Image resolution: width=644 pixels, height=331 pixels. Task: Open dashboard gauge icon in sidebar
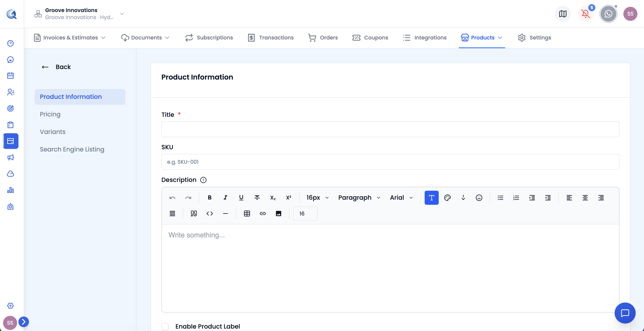(11, 43)
